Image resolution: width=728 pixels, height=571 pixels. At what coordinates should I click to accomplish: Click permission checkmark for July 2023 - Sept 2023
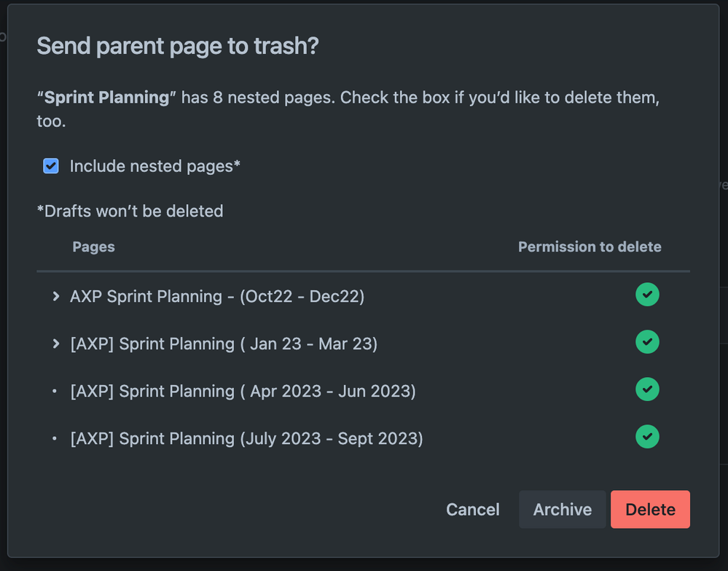click(x=647, y=437)
